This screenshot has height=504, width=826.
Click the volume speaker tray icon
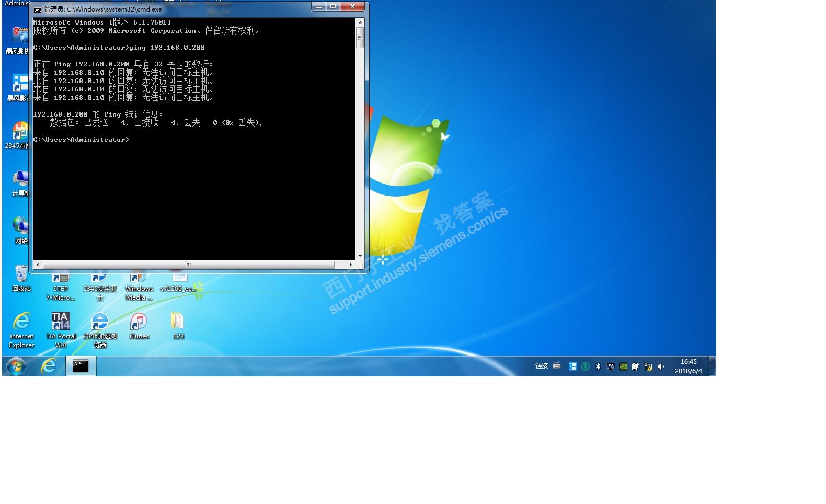[661, 366]
